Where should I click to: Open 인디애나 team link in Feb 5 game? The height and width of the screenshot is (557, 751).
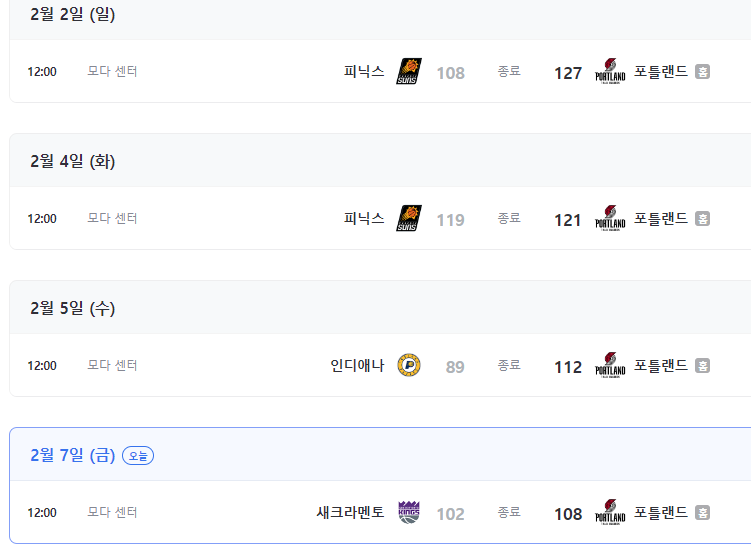[357, 366]
